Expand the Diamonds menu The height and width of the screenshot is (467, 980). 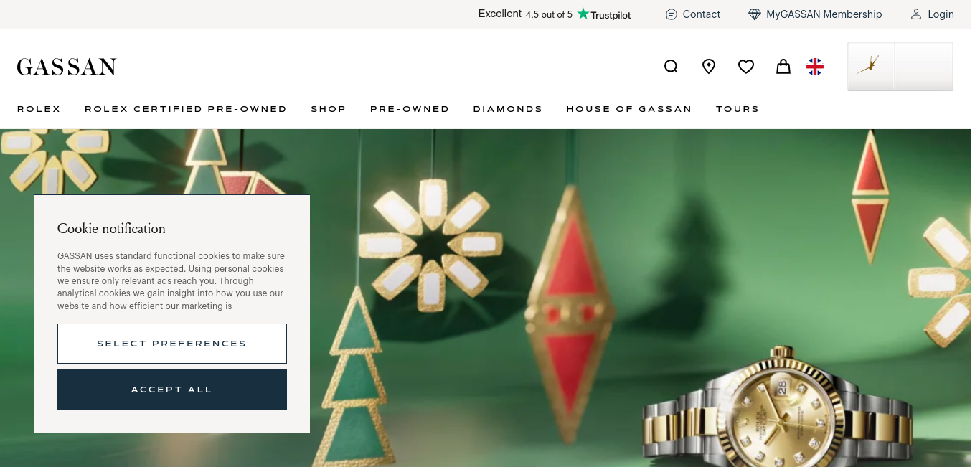coord(508,109)
